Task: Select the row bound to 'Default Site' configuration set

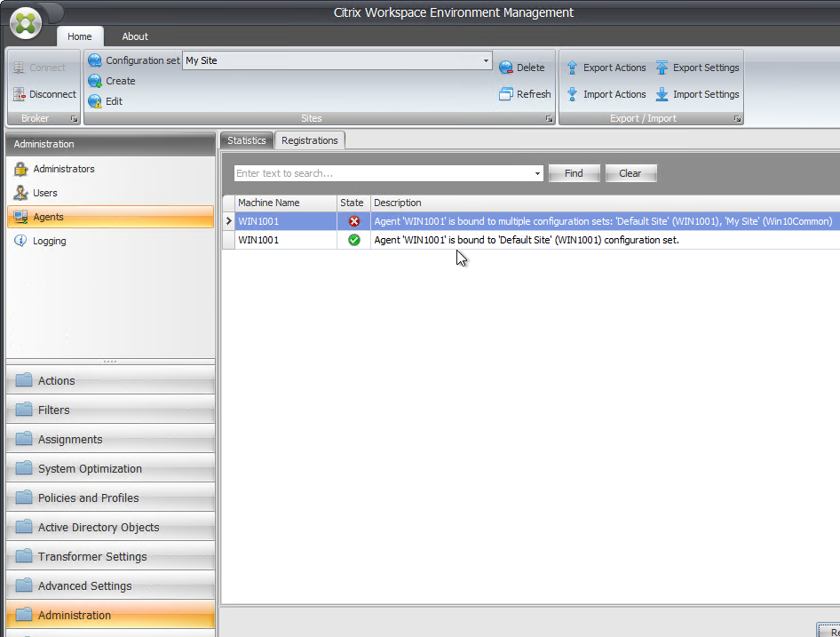Action: (531, 240)
